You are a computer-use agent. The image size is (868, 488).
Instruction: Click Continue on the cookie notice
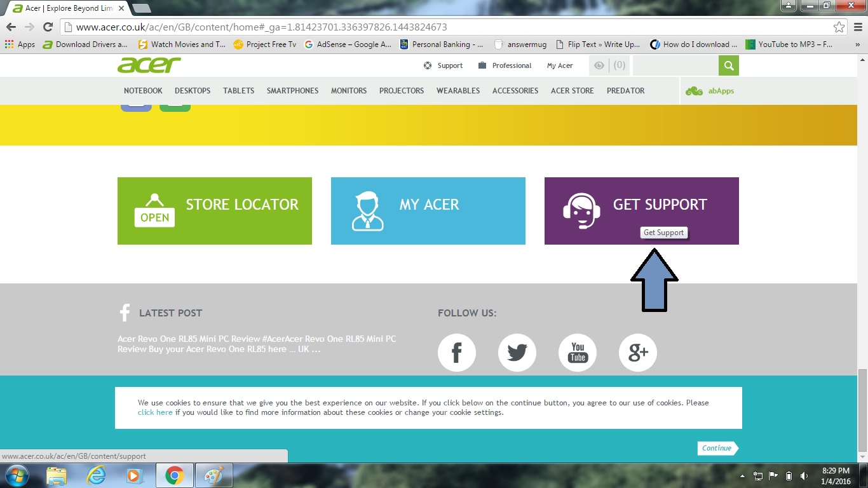pyautogui.click(x=717, y=448)
